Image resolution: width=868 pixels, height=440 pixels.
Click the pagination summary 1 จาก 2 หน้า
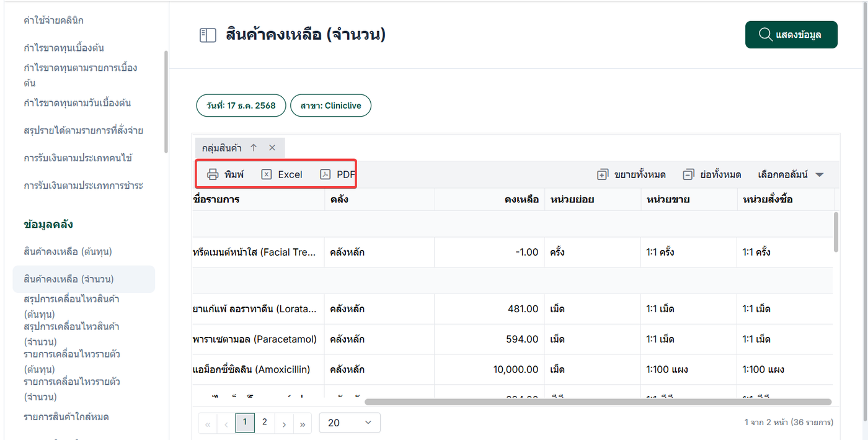coord(789,422)
